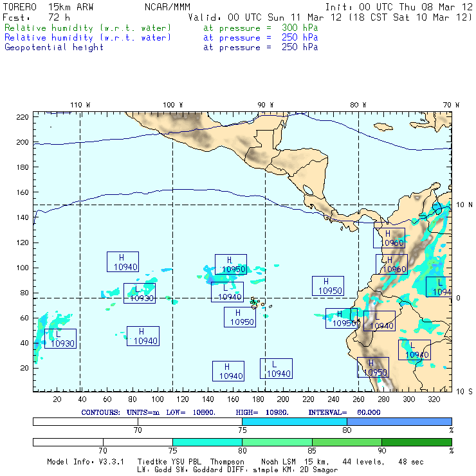
Task: Click the 'Geopotential height' legend label
Action: (x=54, y=48)
